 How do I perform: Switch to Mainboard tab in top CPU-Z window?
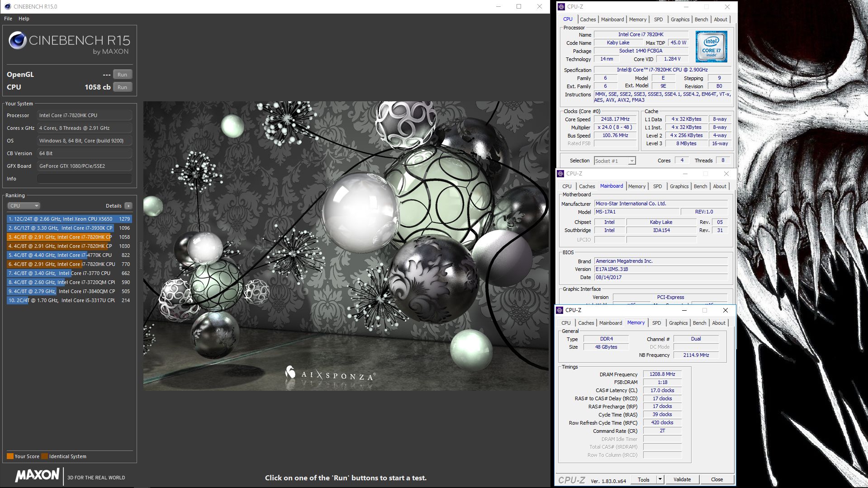click(612, 19)
